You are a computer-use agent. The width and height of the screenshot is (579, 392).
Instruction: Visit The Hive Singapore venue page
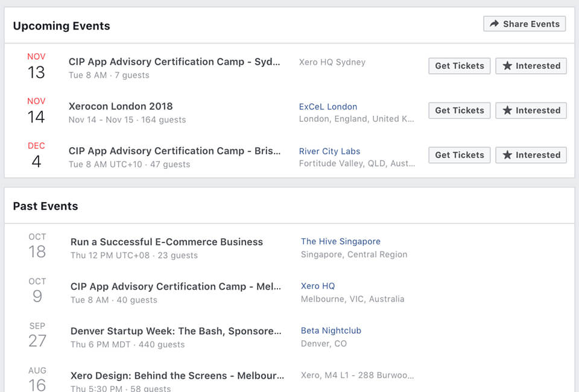pos(340,241)
